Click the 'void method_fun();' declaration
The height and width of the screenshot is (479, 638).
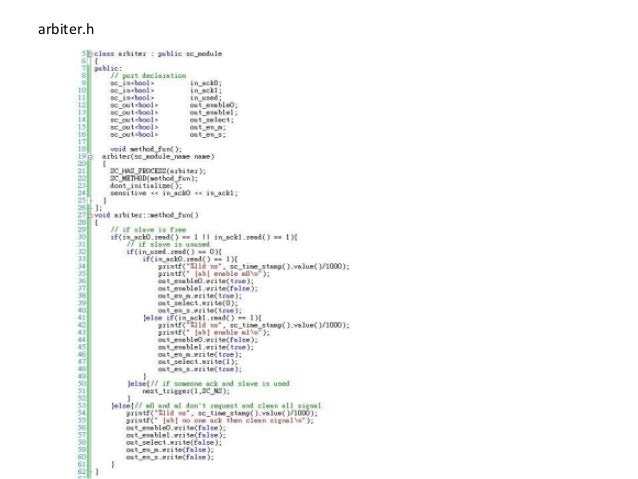pos(146,149)
